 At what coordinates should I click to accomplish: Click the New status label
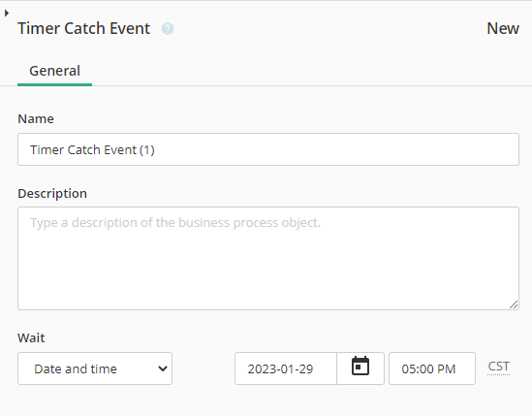[x=503, y=28]
